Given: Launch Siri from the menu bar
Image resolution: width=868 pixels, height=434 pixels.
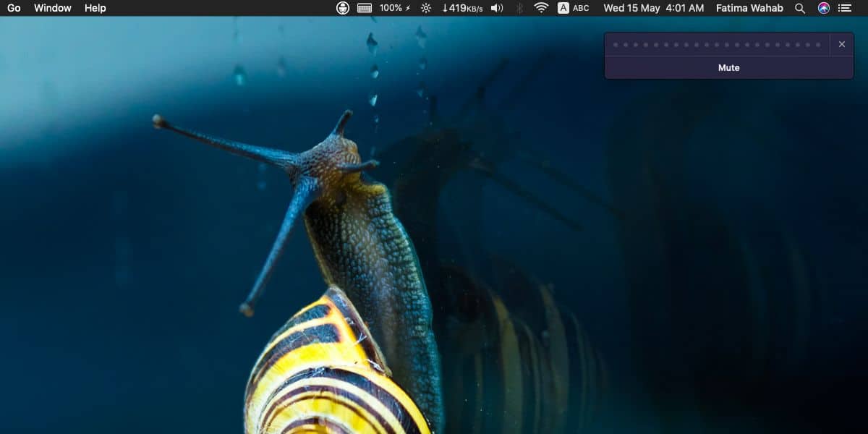Looking at the screenshot, I should (824, 8).
